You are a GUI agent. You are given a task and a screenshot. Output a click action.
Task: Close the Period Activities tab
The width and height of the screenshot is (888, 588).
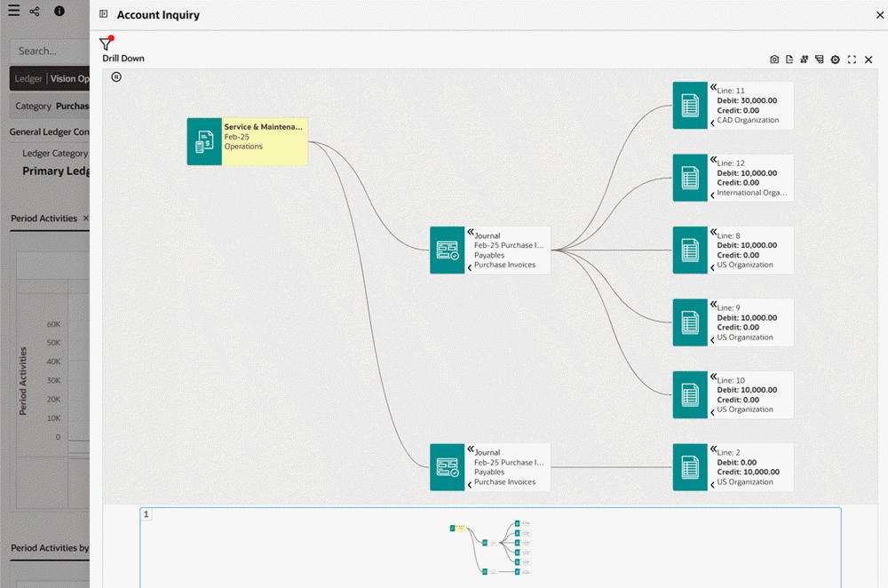86,219
